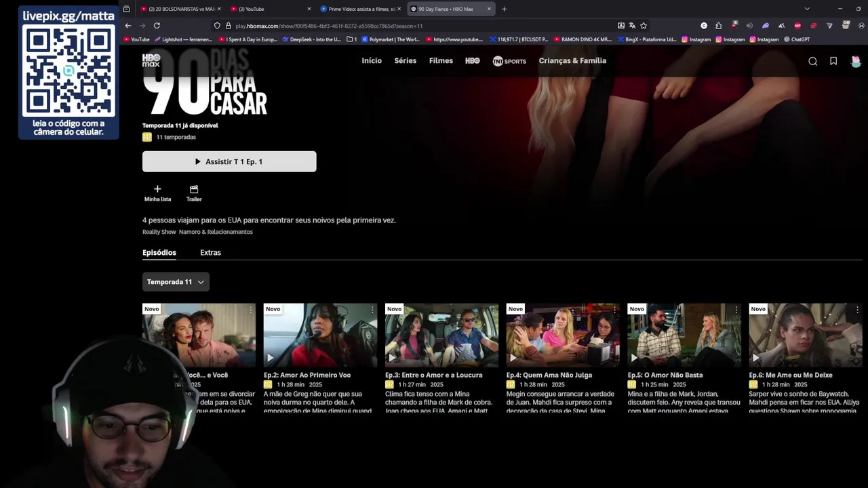This screenshot has width=868, height=488.
Task: Open the HBO Max search icon
Action: click(812, 61)
